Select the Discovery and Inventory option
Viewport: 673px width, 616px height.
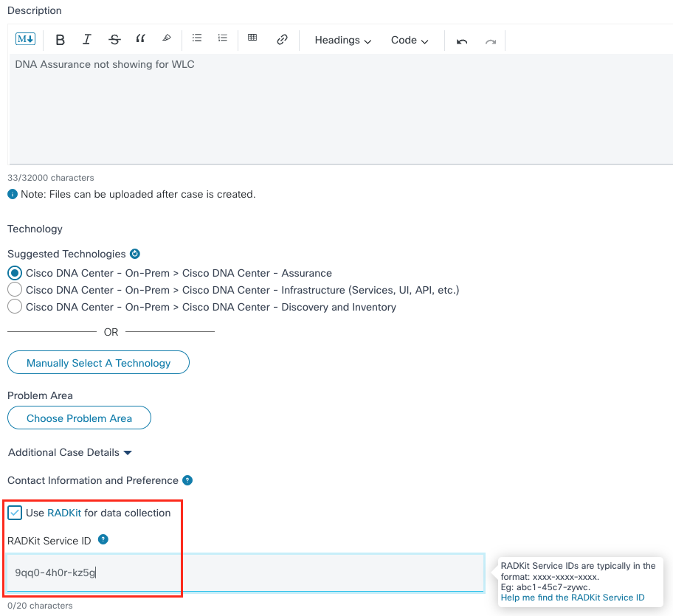(x=15, y=306)
